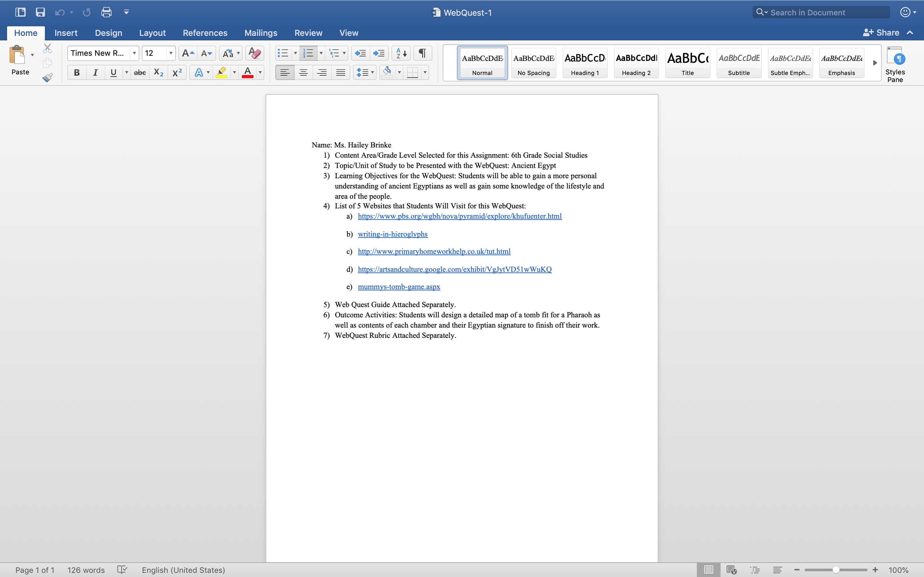Toggle Italic formatting
The width and height of the screenshot is (924, 577).
click(x=95, y=72)
